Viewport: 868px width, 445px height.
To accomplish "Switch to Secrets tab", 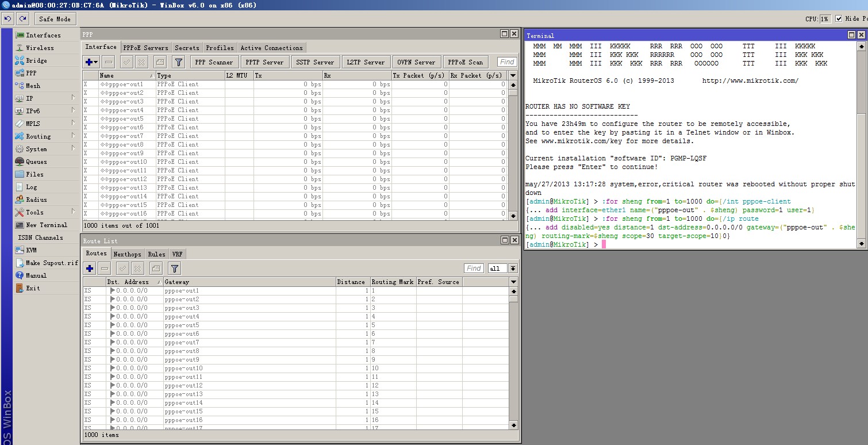I will coord(187,48).
